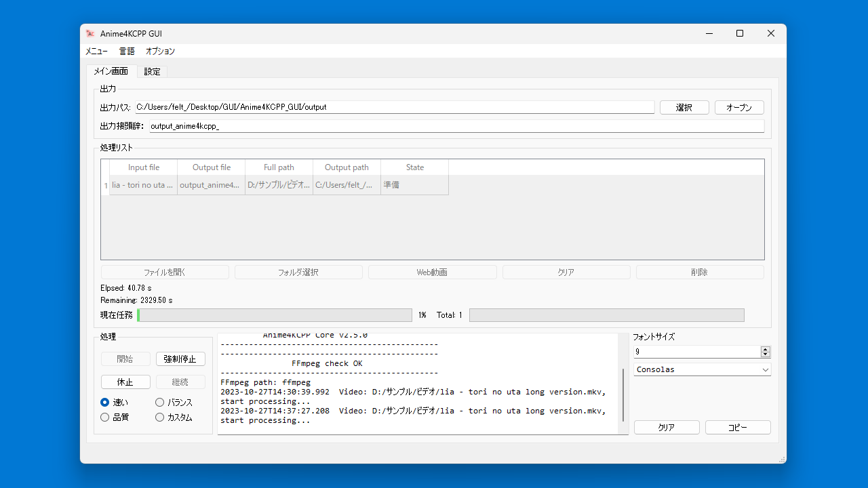Screen dimensions: 868x488
Task: Click inside the log text area
Action: coord(418,384)
